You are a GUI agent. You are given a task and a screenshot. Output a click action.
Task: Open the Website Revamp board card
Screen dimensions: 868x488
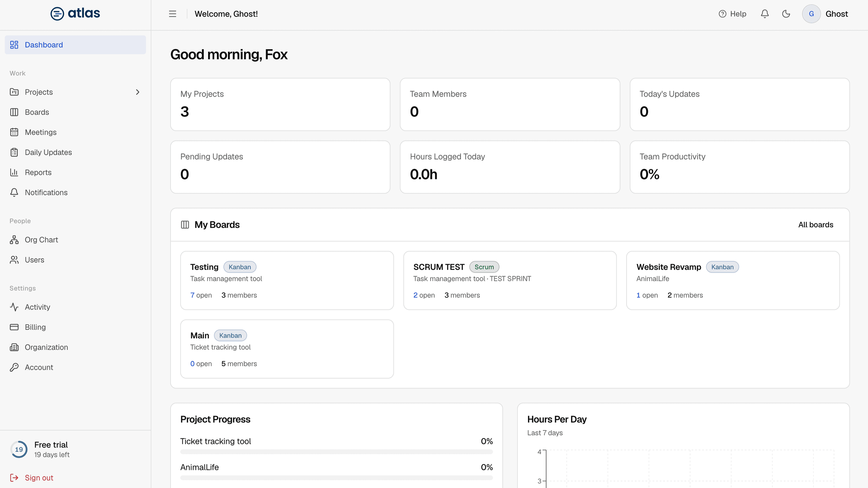733,280
